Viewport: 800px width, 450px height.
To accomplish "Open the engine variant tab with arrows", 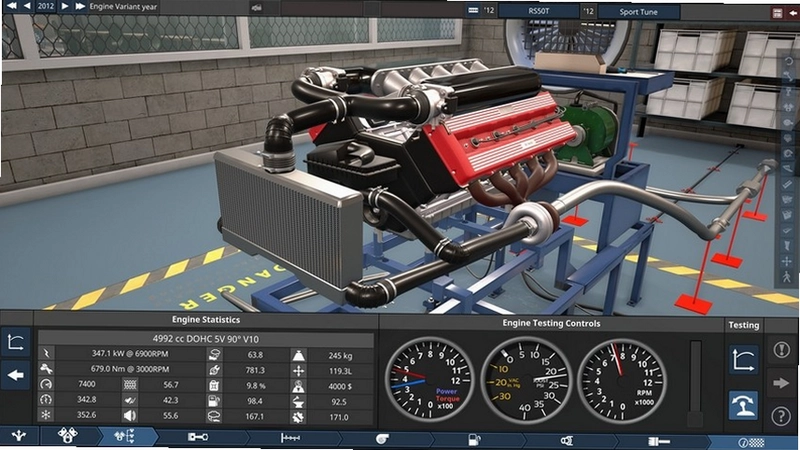I will click(x=125, y=436).
